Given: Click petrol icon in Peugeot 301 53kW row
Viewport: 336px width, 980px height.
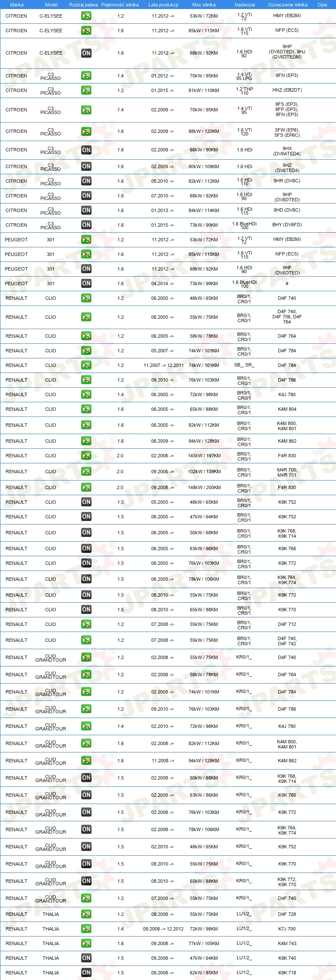Looking at the screenshot, I should pos(86,240).
